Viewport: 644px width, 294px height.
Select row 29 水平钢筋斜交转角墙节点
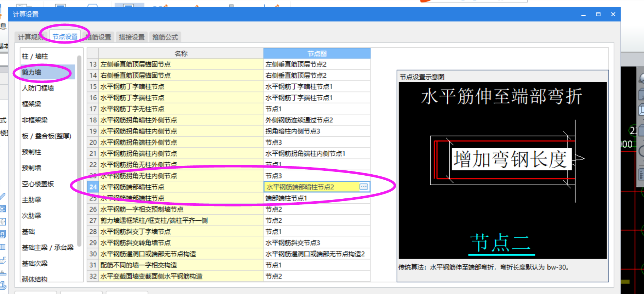click(181, 243)
